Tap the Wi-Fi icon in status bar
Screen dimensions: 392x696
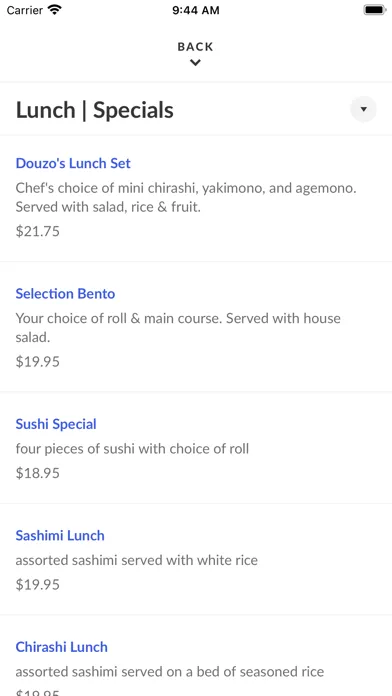55,10
